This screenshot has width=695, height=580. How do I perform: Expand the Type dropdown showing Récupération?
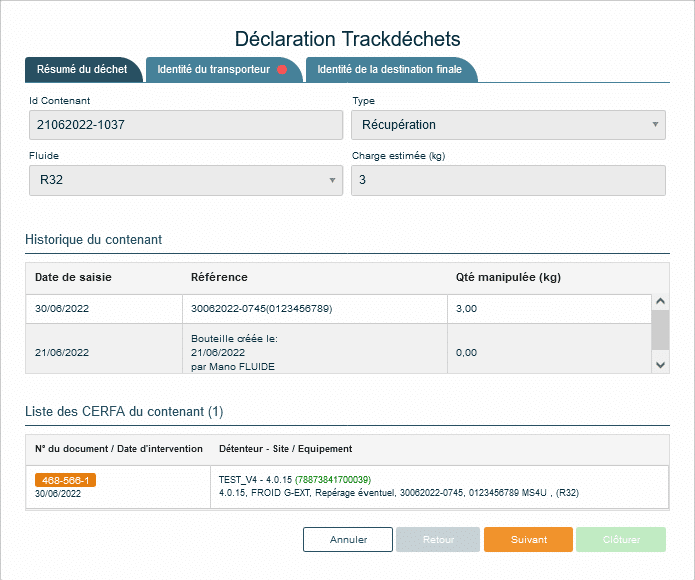click(507, 125)
